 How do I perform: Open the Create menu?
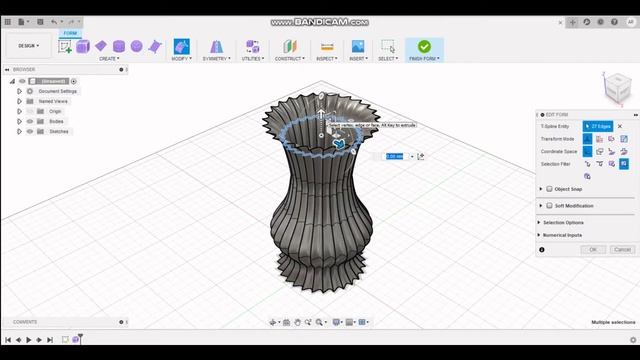point(109,59)
